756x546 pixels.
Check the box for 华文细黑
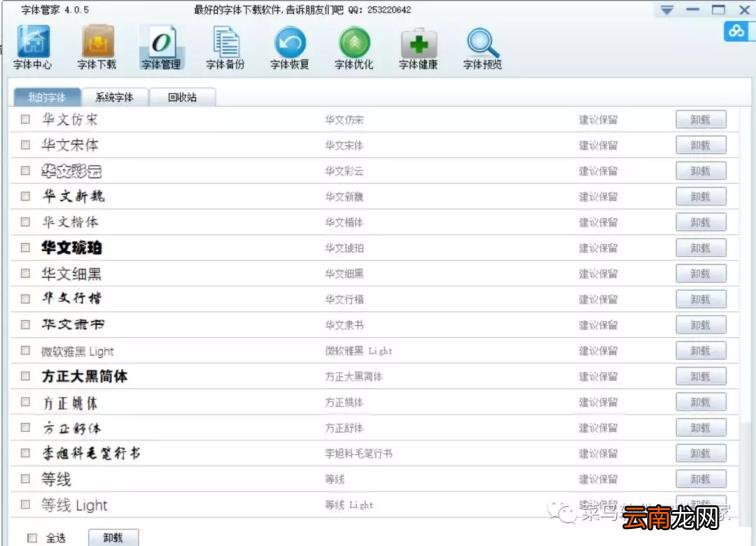(26, 273)
